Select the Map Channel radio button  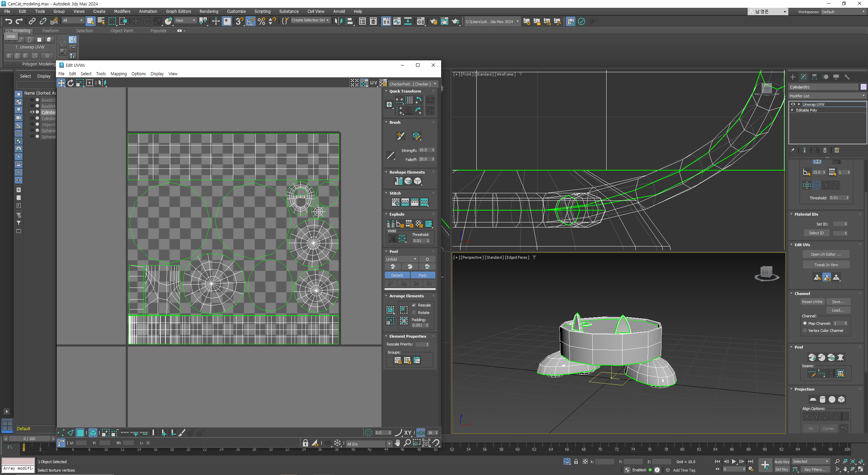pyautogui.click(x=805, y=323)
